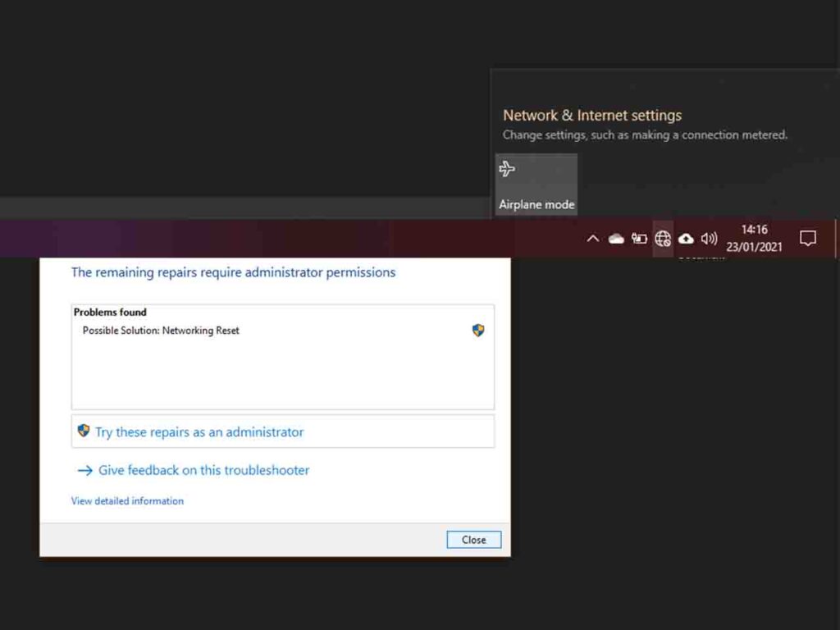840x630 pixels.
Task: Click View detailed information link
Action: coord(127,501)
